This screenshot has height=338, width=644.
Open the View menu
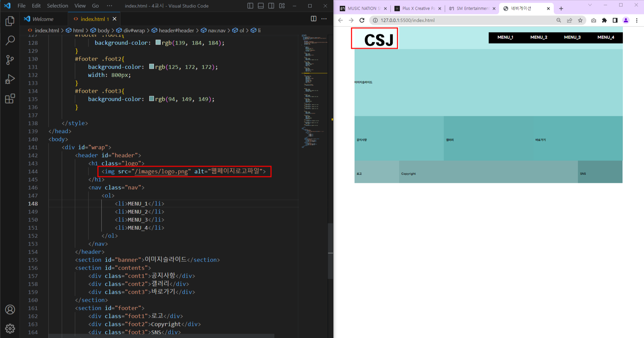coord(80,6)
